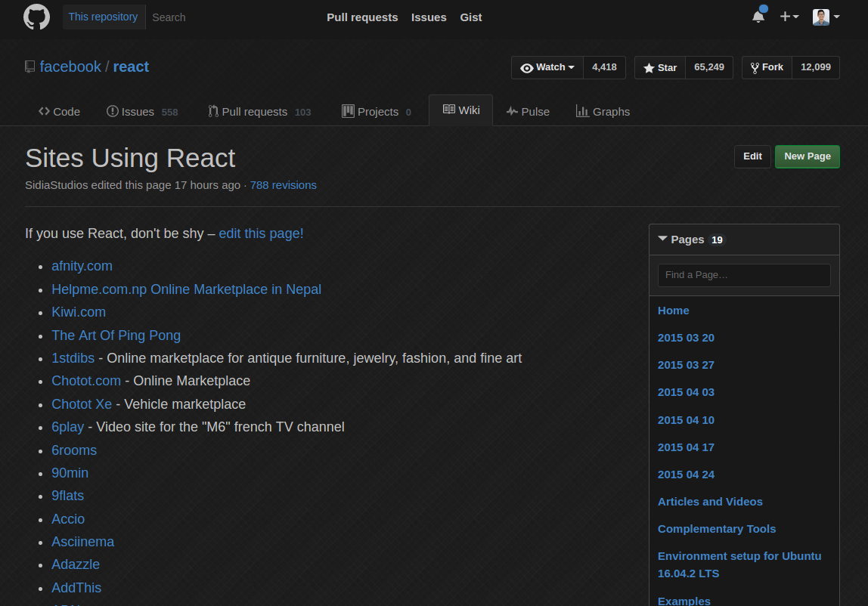Switch to the Graphs tab
The image size is (868, 606).
603,112
